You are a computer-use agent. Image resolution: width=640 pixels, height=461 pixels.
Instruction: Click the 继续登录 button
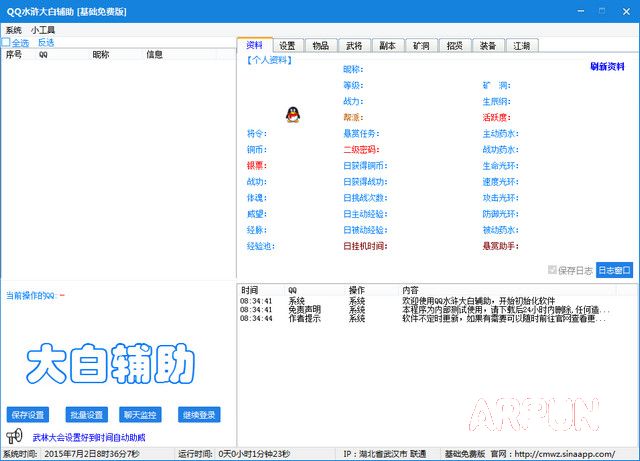(x=199, y=415)
